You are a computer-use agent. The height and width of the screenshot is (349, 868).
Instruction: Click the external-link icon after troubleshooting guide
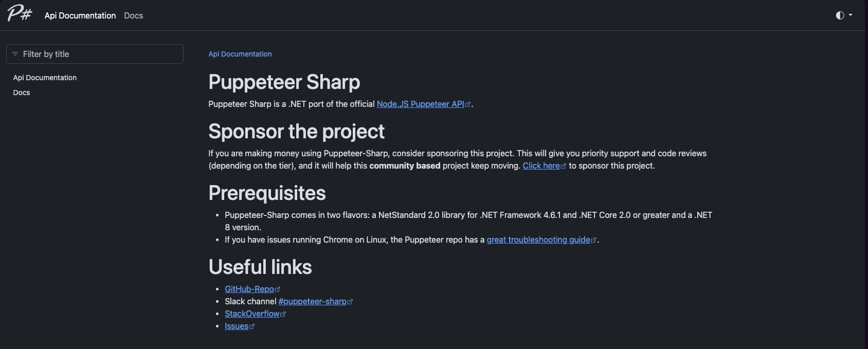click(594, 239)
